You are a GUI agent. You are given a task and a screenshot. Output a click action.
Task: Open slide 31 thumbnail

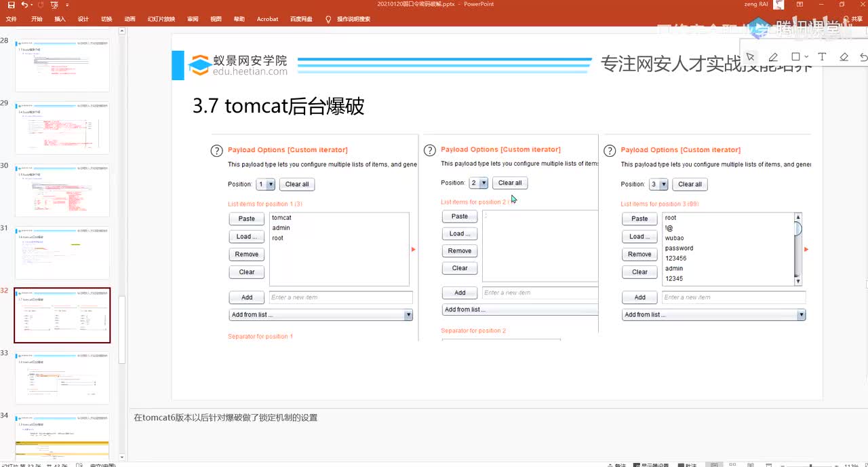[x=62, y=253]
